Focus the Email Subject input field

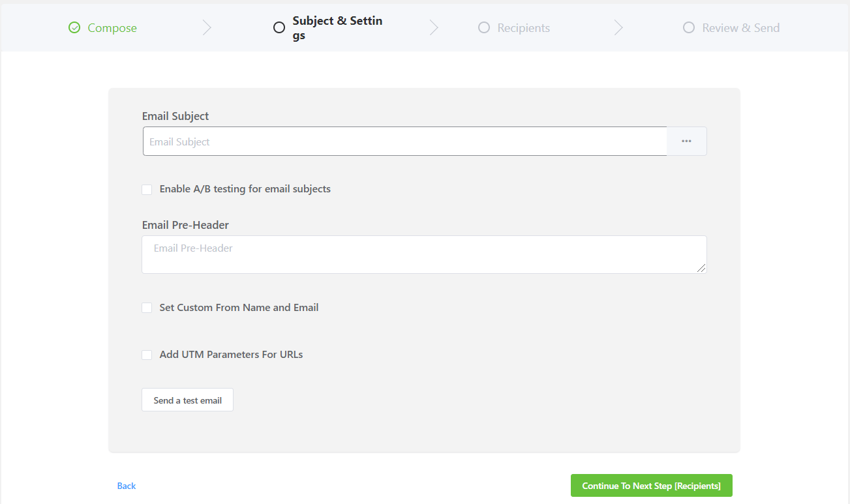[x=404, y=141]
